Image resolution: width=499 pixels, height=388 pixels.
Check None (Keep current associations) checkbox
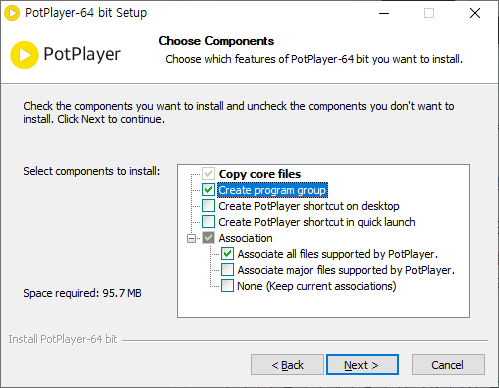point(227,286)
